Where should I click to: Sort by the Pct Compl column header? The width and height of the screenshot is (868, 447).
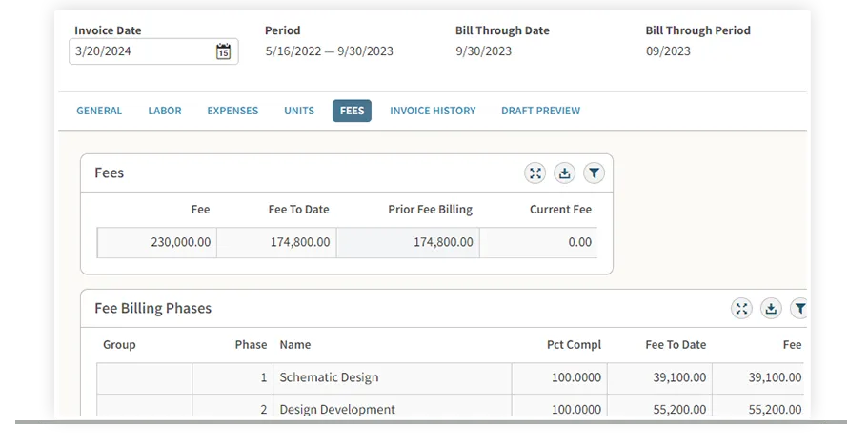[574, 344]
